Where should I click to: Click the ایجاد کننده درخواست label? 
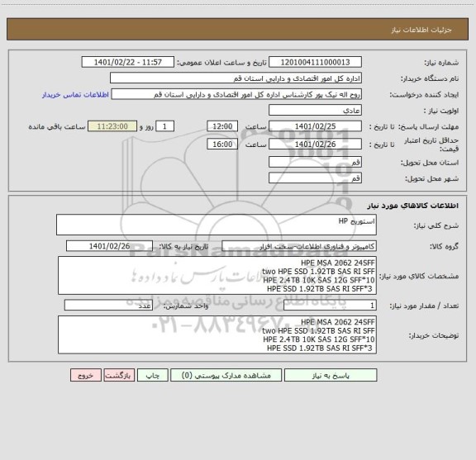click(424, 95)
